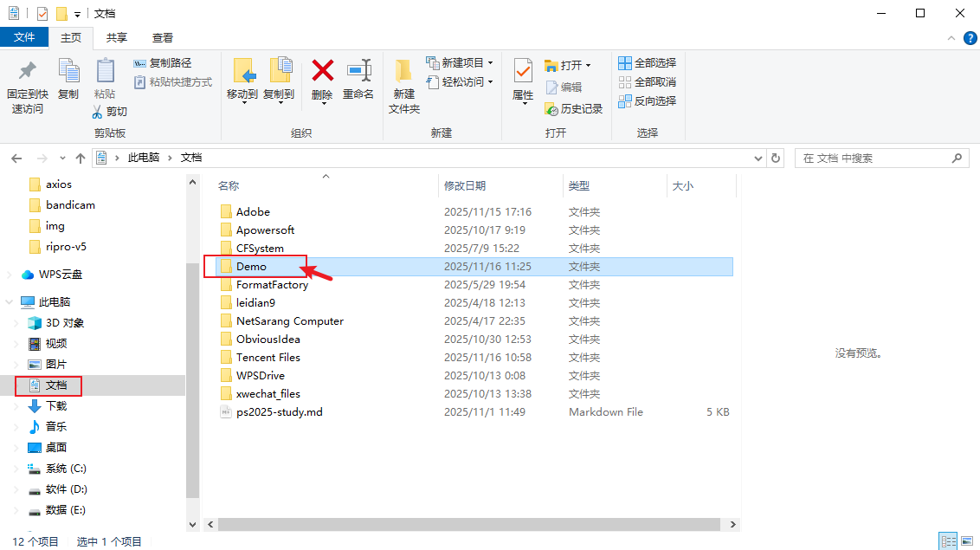Expand the New Item dropdown menu
Screen dimensions: 980x550
[489, 63]
